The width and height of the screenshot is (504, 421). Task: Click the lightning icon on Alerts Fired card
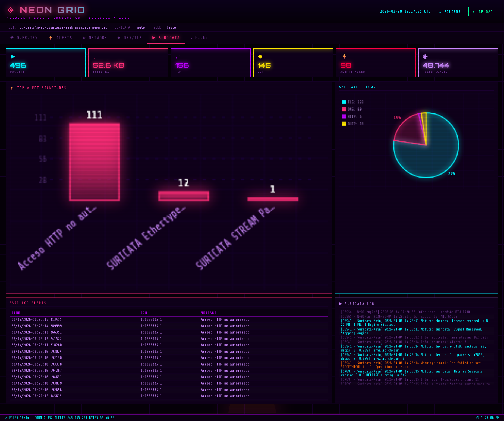[344, 56]
